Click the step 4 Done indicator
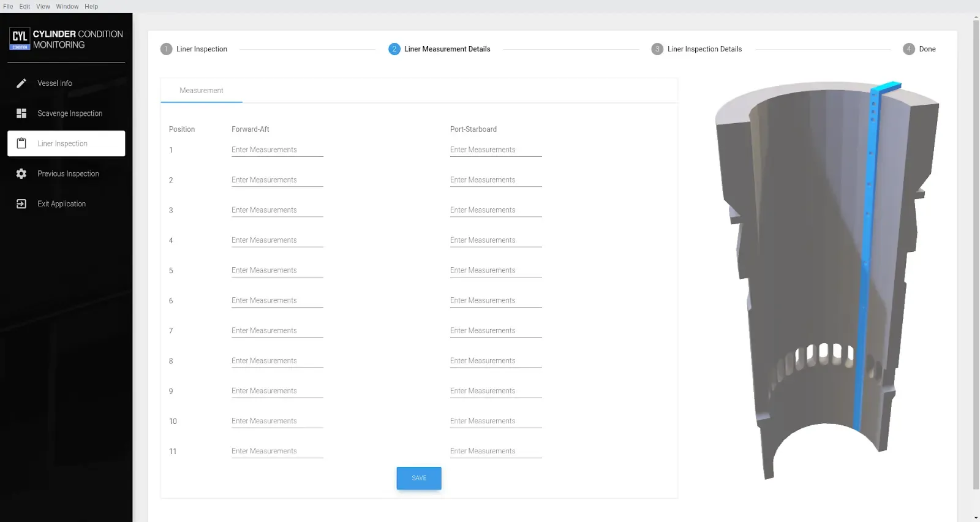The height and width of the screenshot is (522, 980). 909,49
